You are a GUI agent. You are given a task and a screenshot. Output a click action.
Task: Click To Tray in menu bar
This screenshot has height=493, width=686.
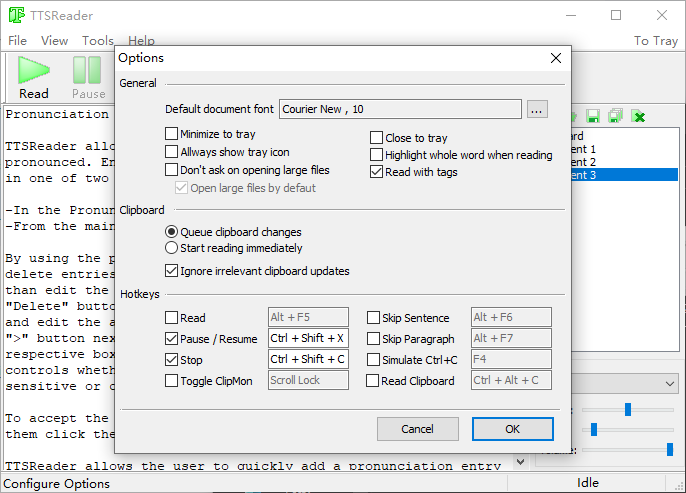pos(656,41)
